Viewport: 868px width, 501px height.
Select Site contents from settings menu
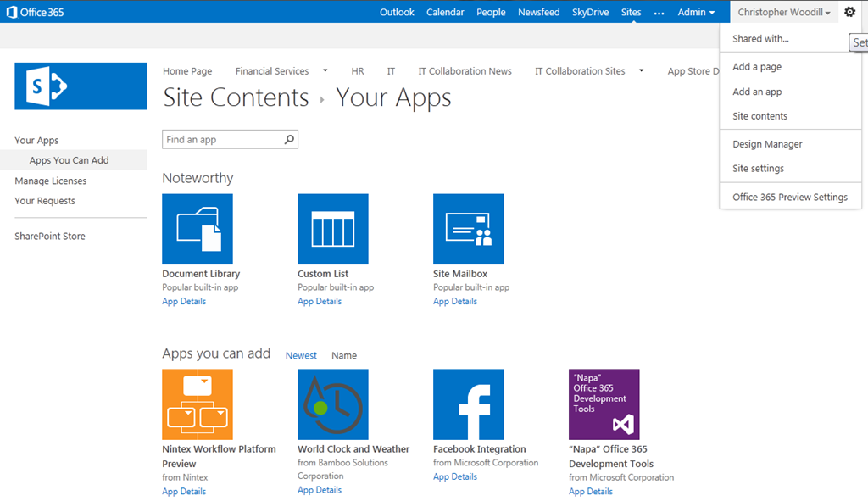coord(759,115)
